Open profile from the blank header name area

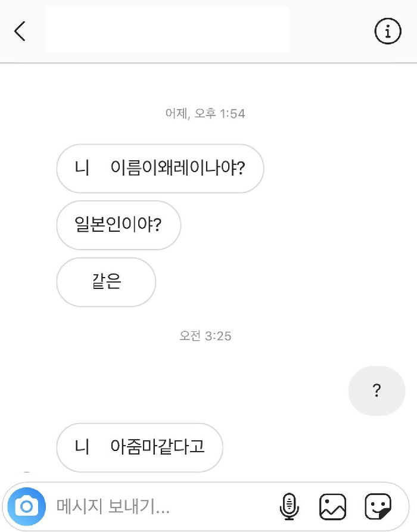coord(167,30)
